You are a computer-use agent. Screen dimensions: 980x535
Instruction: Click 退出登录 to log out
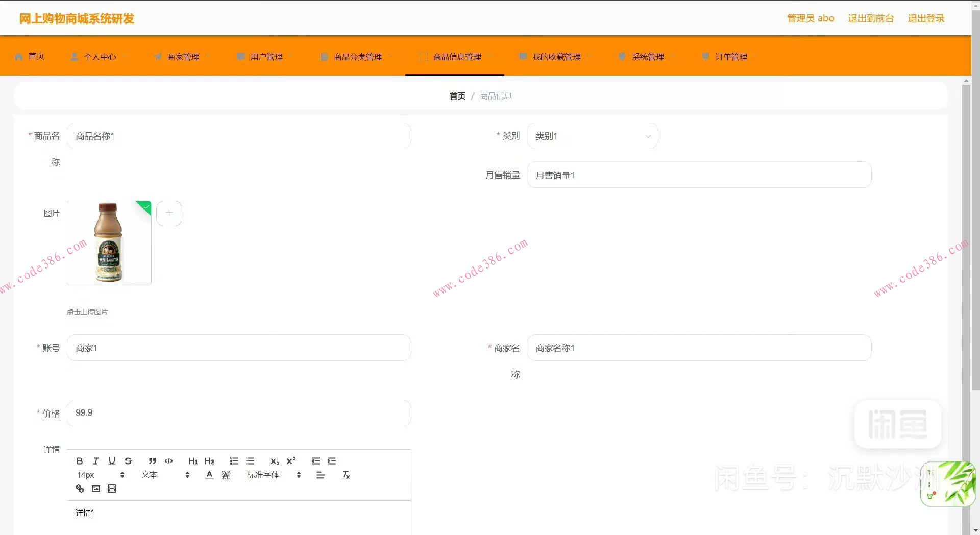click(x=925, y=18)
